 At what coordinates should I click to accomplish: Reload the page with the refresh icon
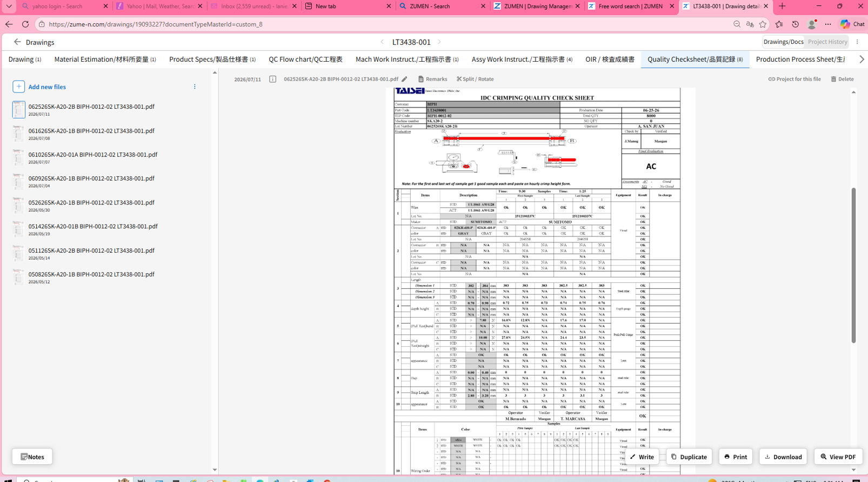click(25, 24)
